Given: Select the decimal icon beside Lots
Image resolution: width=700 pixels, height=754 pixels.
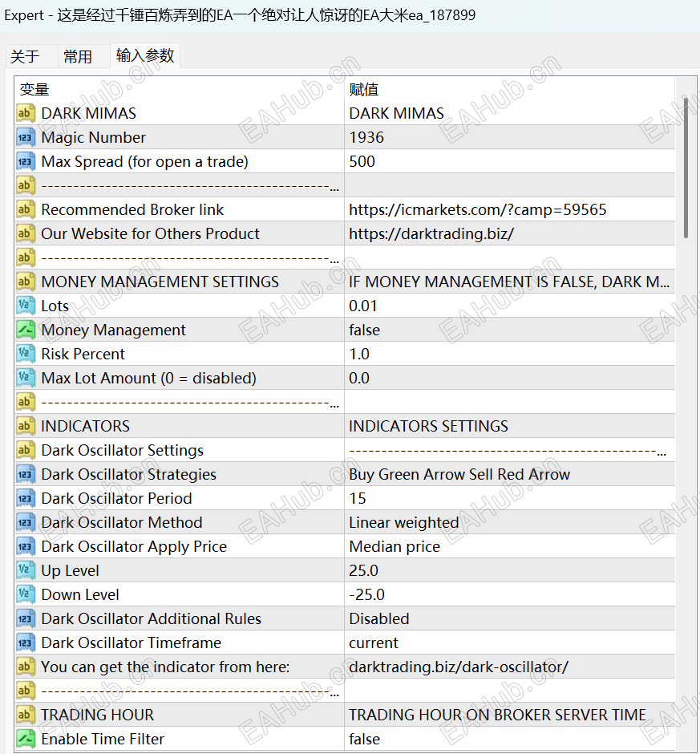Looking at the screenshot, I should coord(26,306).
